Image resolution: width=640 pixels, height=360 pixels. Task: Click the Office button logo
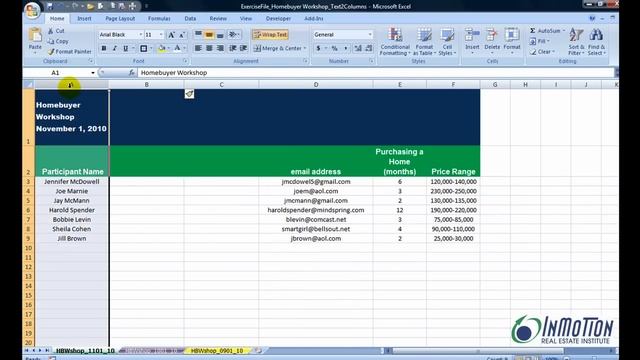32,11
